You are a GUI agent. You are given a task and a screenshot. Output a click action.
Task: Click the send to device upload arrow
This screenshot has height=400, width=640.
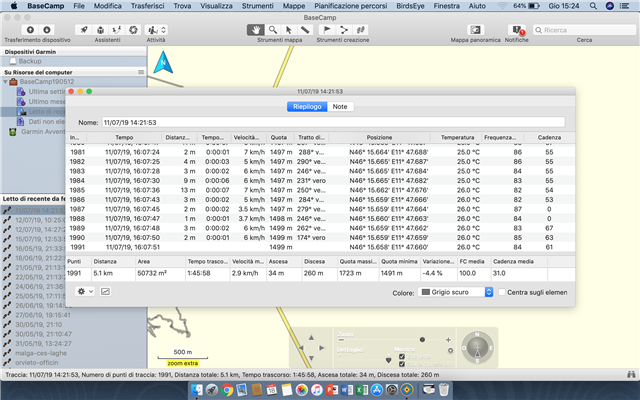tap(30, 30)
